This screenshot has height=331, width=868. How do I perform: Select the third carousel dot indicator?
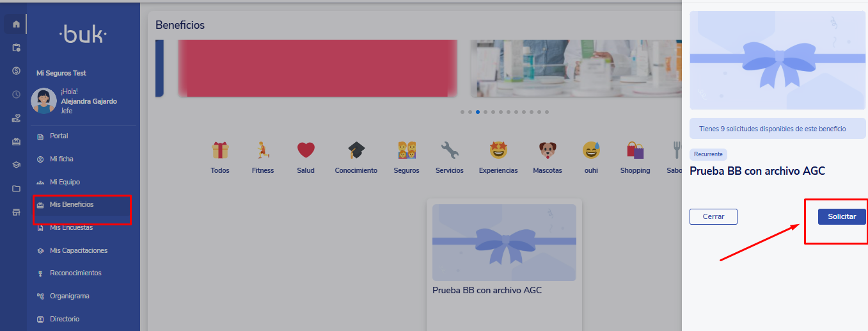pos(477,112)
